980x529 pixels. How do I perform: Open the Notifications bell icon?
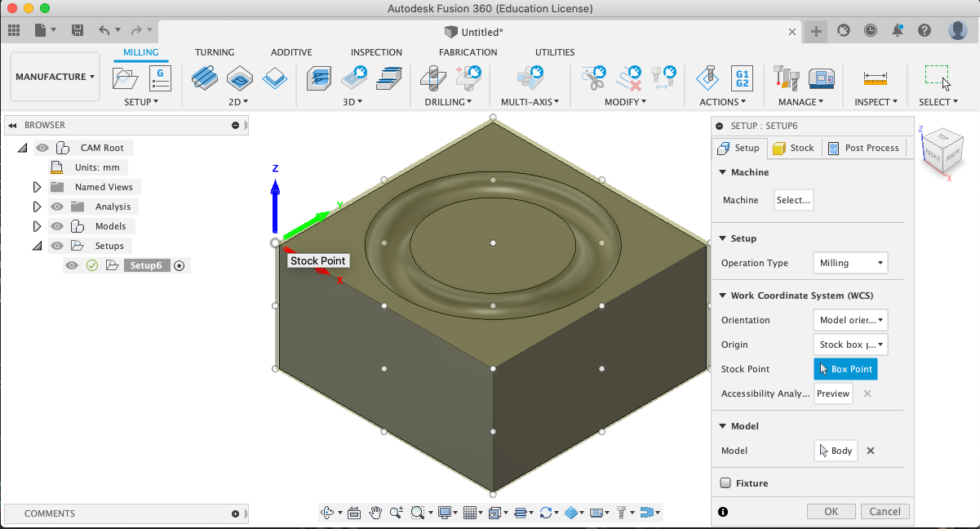(x=898, y=30)
